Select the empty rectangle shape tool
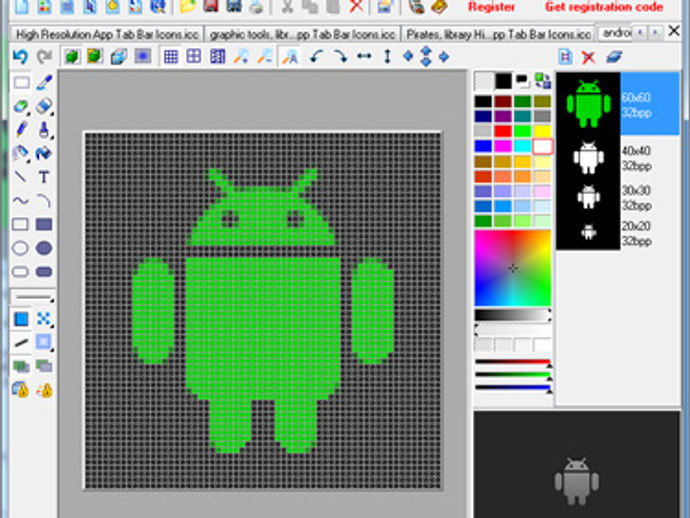690x518 pixels. (20, 224)
